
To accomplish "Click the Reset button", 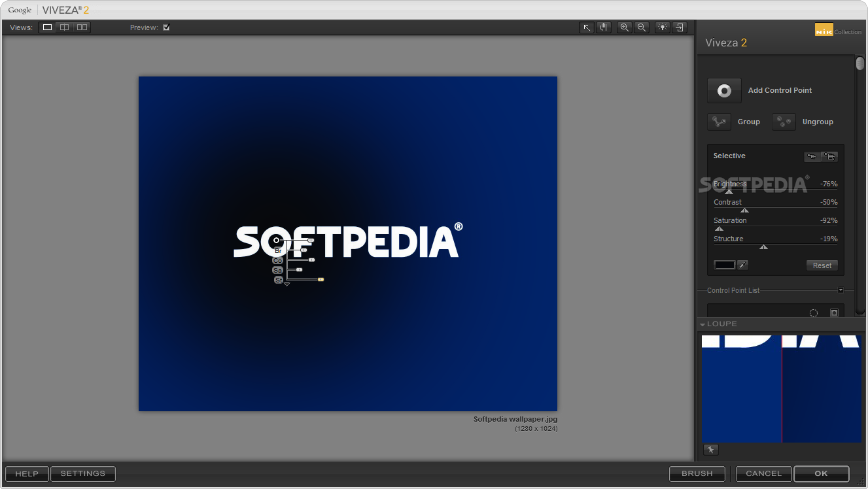I will click(x=822, y=265).
